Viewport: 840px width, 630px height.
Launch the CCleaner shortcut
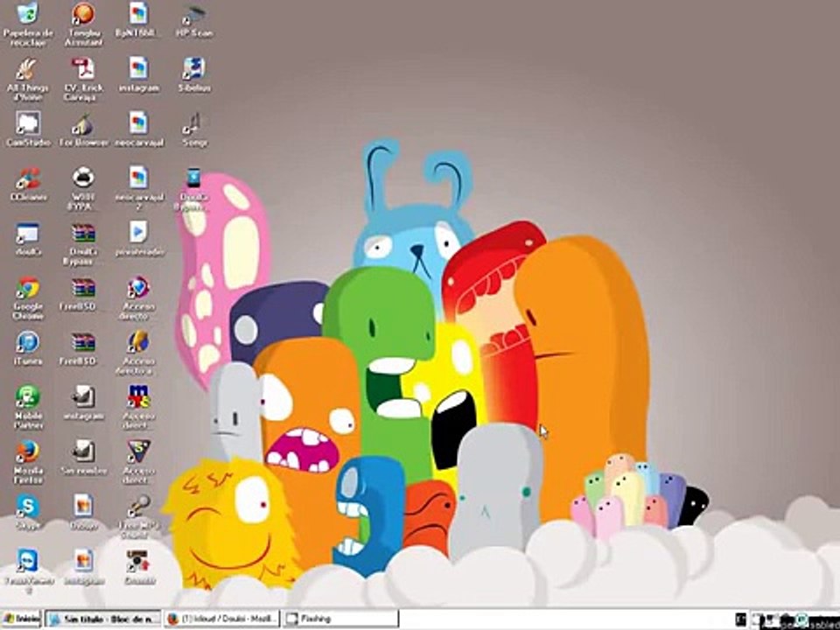tap(28, 184)
